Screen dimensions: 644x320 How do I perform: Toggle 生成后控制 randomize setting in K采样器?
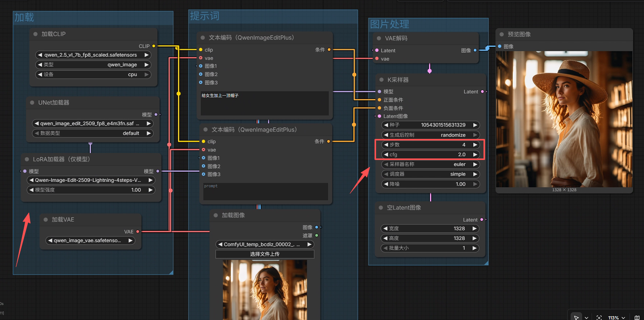point(430,135)
